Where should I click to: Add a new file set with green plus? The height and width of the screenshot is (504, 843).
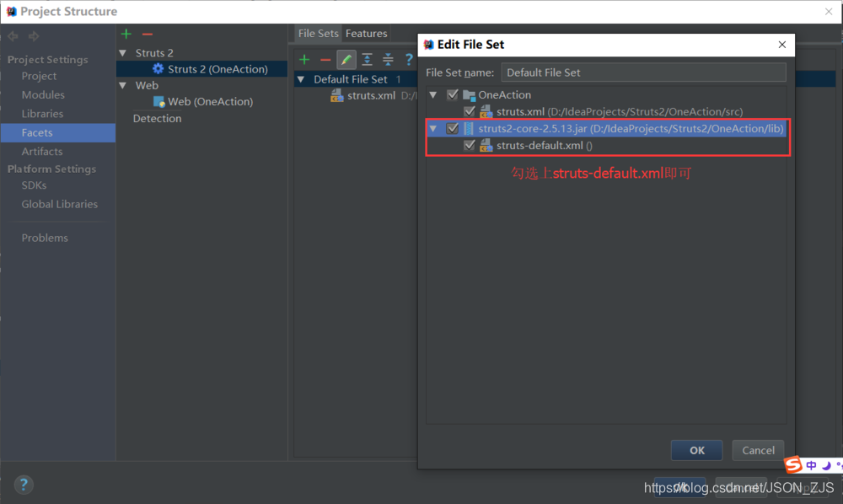tap(304, 59)
